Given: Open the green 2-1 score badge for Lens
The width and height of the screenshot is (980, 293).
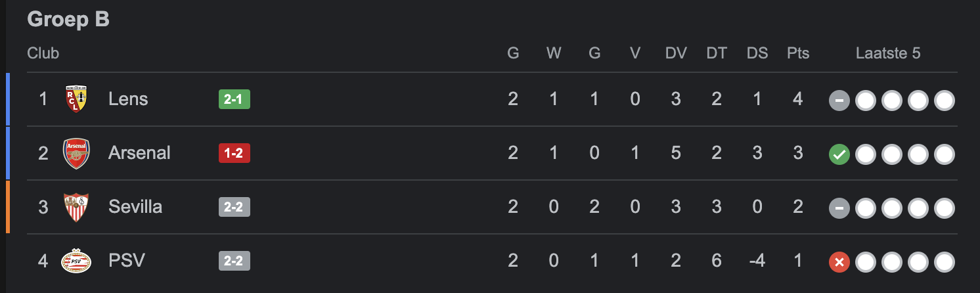Looking at the screenshot, I should click(234, 99).
